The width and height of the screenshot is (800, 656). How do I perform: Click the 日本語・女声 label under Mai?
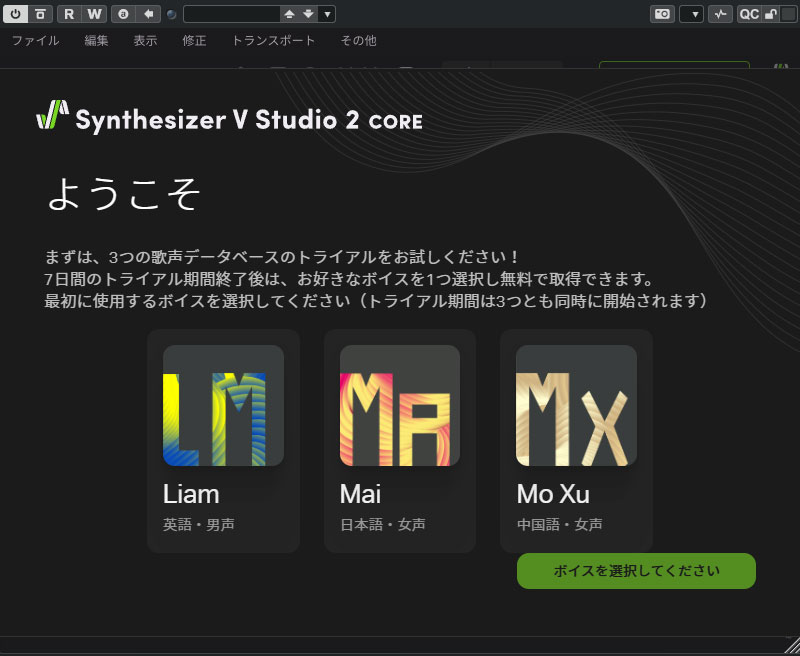click(x=383, y=524)
